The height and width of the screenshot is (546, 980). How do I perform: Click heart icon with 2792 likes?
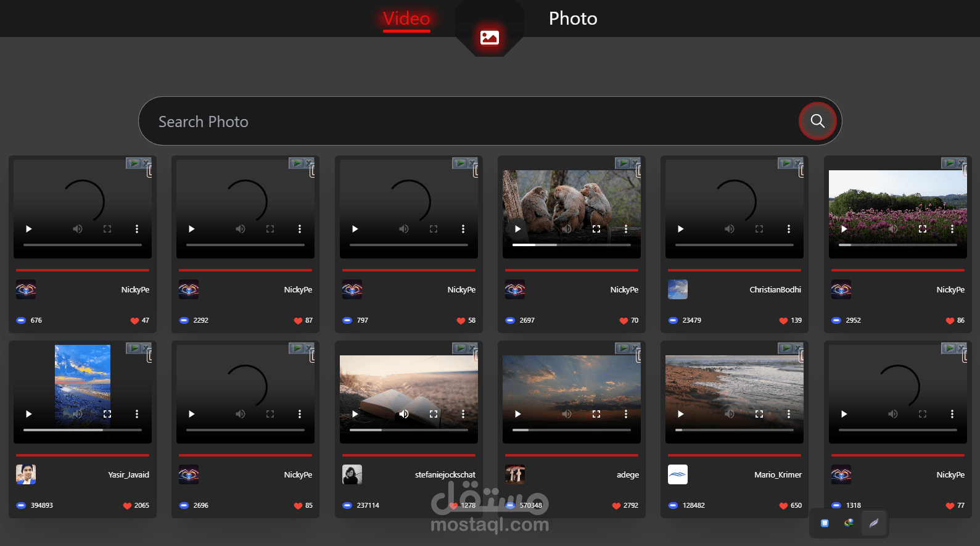coord(616,506)
